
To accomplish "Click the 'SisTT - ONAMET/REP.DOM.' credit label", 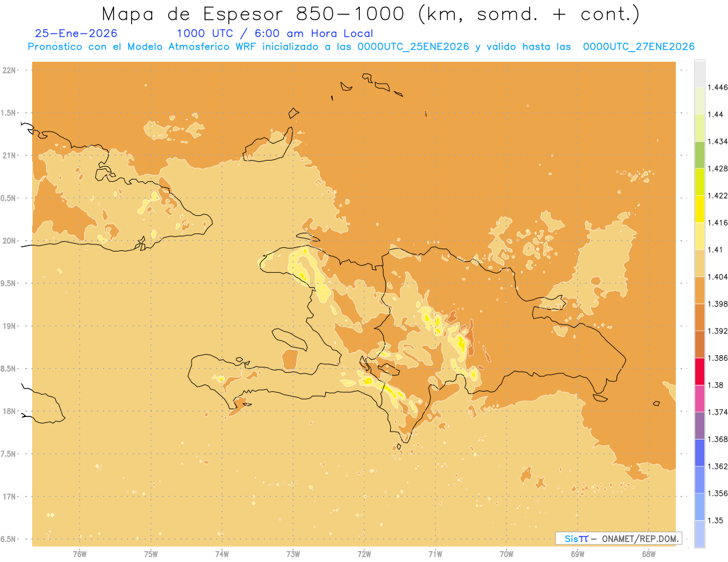I will coord(618,538).
